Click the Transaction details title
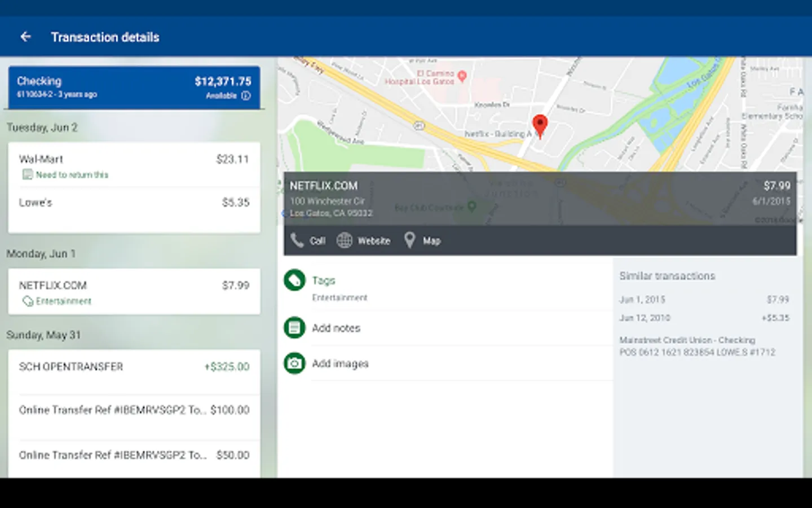 (105, 37)
